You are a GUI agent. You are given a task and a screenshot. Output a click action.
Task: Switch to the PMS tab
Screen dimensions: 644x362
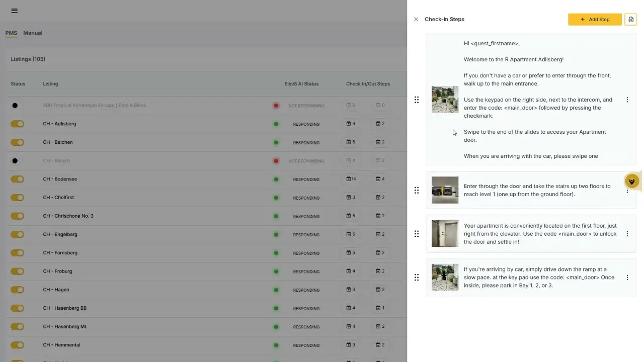point(11,33)
